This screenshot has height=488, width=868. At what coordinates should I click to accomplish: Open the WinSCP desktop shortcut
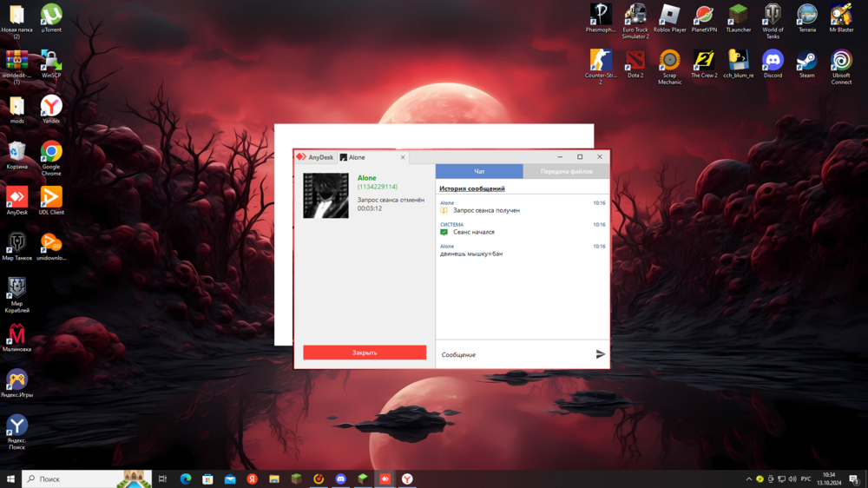coord(51,63)
